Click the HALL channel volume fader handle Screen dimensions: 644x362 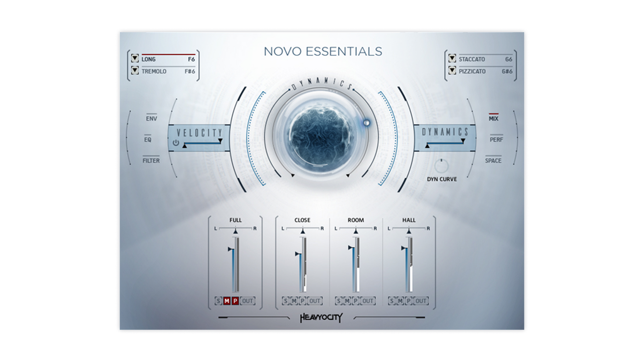(x=403, y=248)
